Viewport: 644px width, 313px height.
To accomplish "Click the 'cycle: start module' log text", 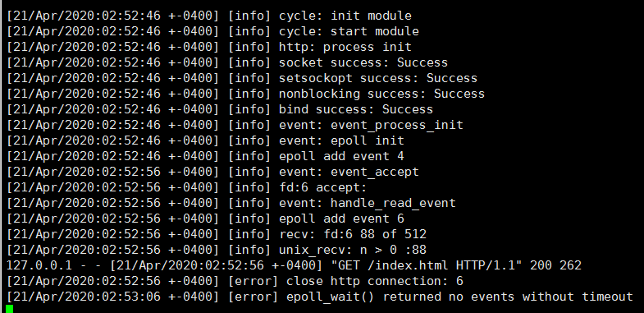I will [349, 31].
